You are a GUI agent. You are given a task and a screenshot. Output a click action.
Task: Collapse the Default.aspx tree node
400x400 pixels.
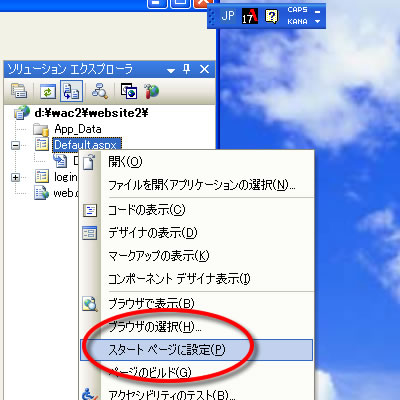pyautogui.click(x=15, y=145)
